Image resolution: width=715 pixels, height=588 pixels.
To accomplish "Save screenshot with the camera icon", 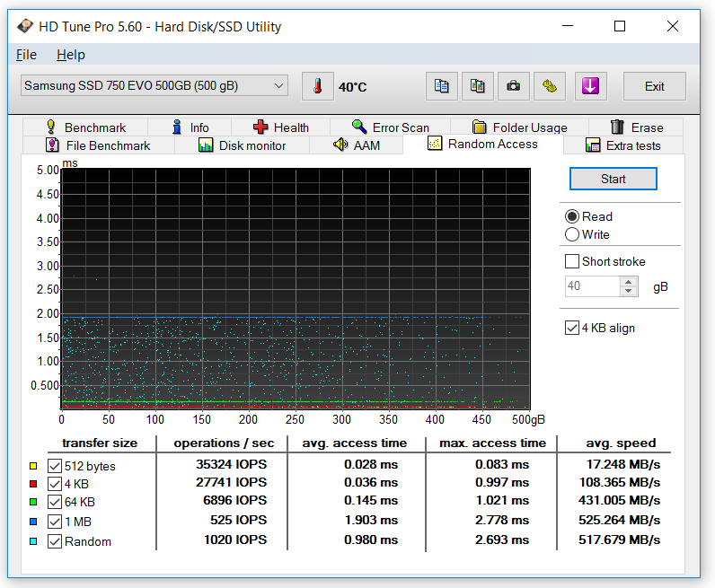I will pos(514,86).
